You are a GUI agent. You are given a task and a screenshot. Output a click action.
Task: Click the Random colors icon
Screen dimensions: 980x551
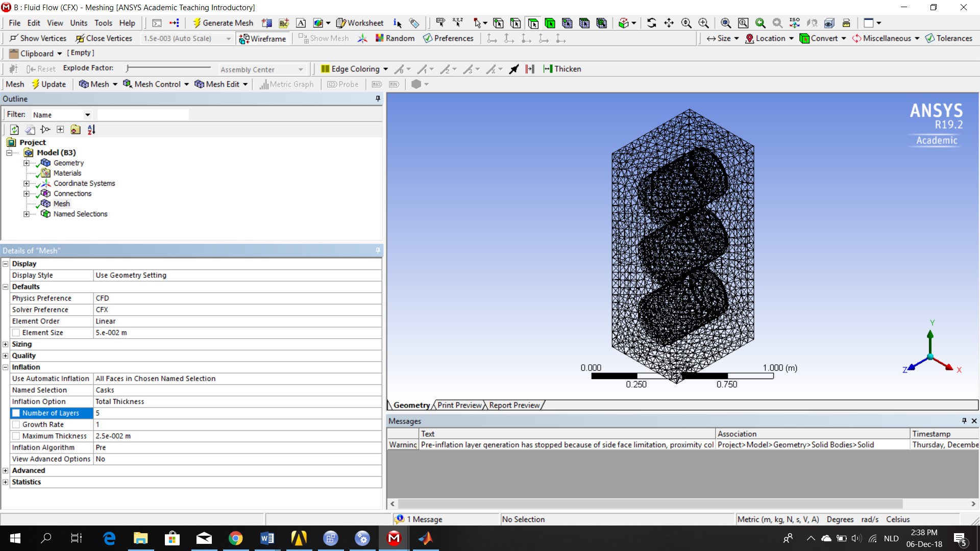coord(379,38)
